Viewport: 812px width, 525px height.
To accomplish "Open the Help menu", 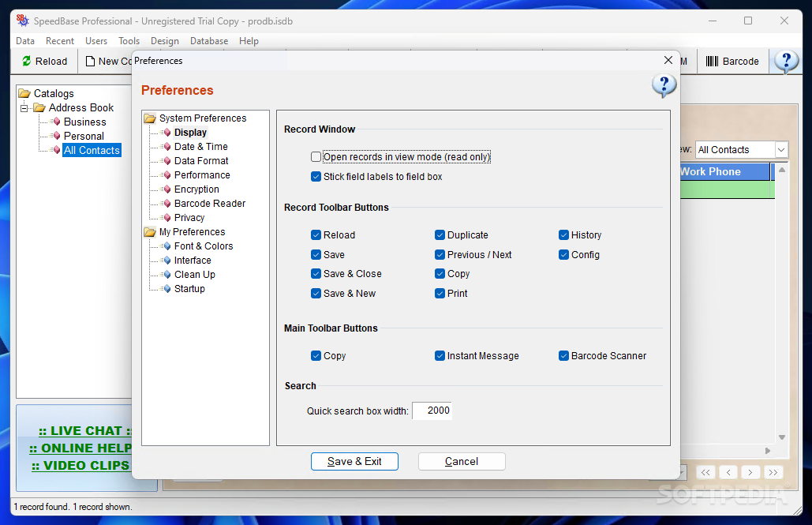I will click(x=249, y=41).
